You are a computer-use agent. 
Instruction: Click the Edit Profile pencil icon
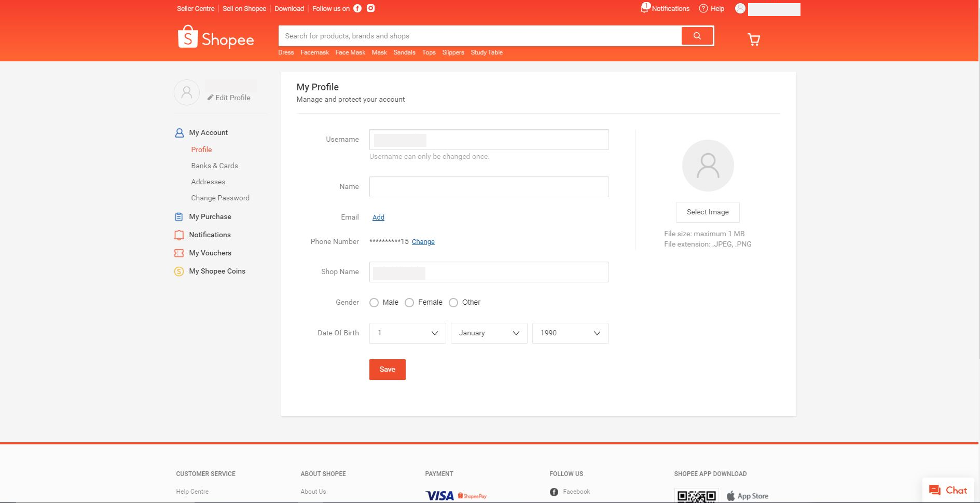coord(210,98)
